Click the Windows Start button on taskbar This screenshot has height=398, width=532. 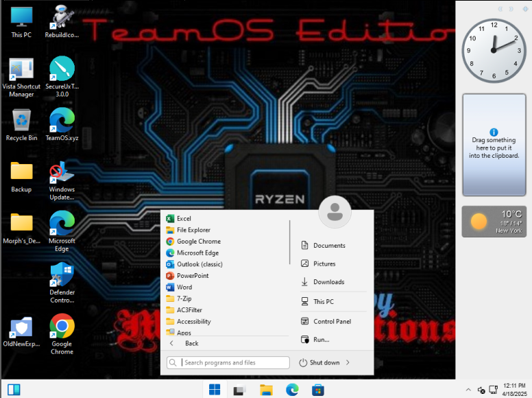(215, 389)
